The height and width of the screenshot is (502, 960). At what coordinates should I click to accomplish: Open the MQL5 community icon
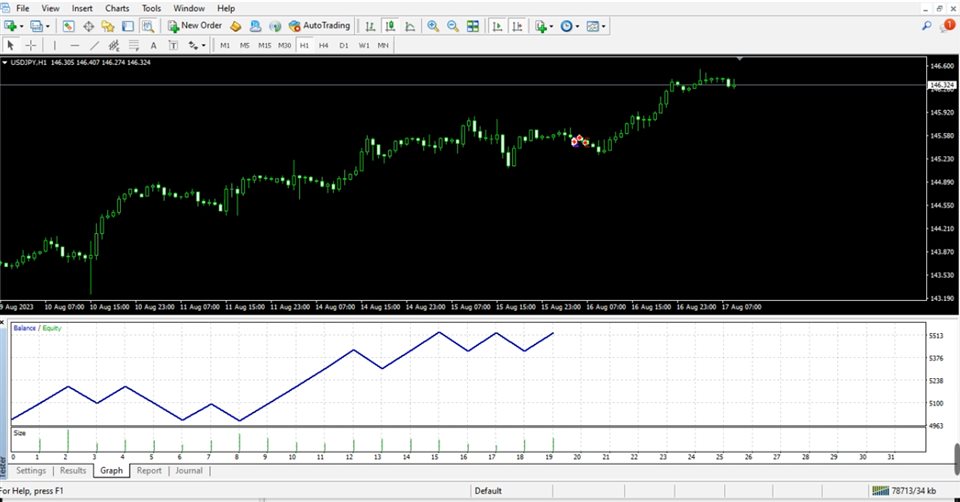click(x=255, y=26)
